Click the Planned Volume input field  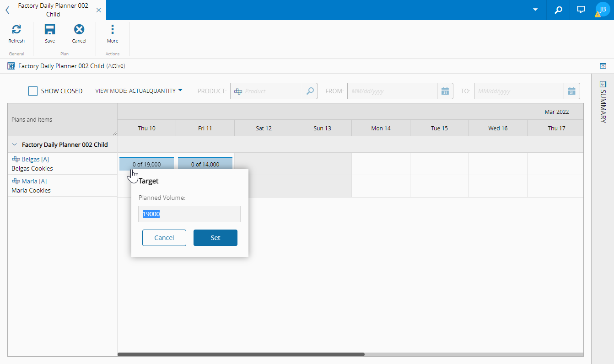pyautogui.click(x=190, y=214)
